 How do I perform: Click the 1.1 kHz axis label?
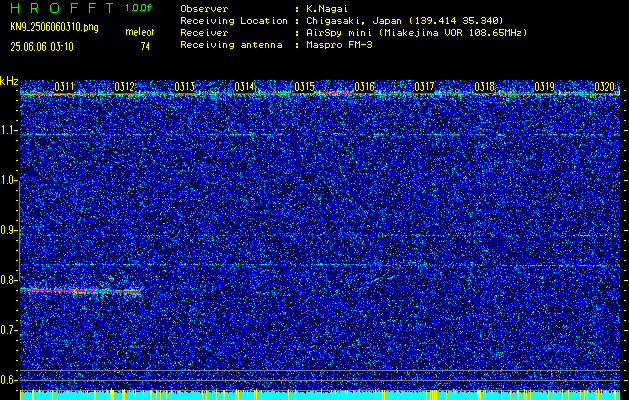tap(9, 130)
